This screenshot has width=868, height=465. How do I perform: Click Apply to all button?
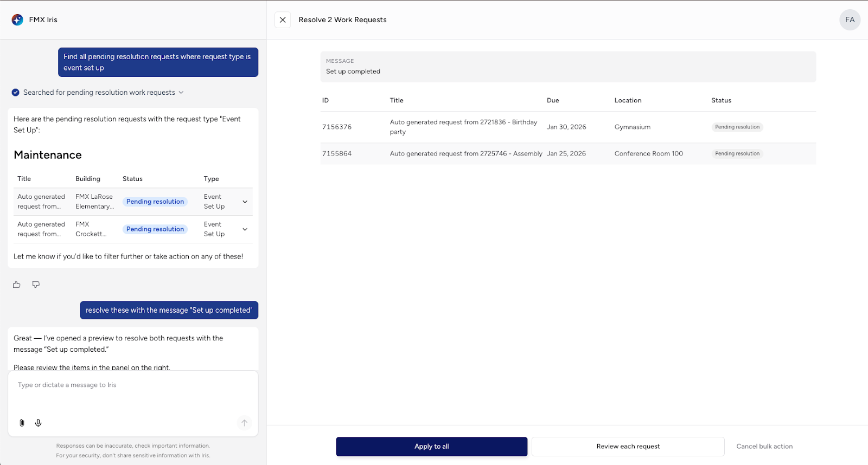pos(431,447)
